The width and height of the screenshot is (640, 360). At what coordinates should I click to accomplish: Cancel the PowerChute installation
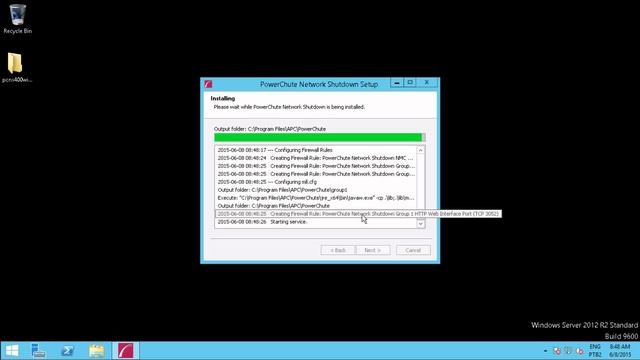(413, 250)
